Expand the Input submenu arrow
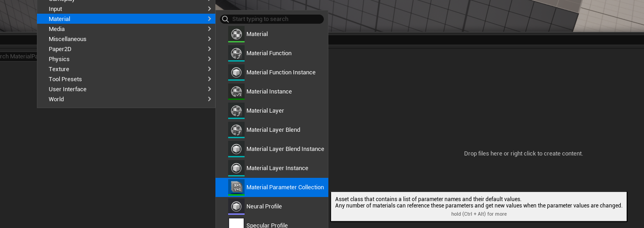Viewport: 644px width, 228px height. 210,9
